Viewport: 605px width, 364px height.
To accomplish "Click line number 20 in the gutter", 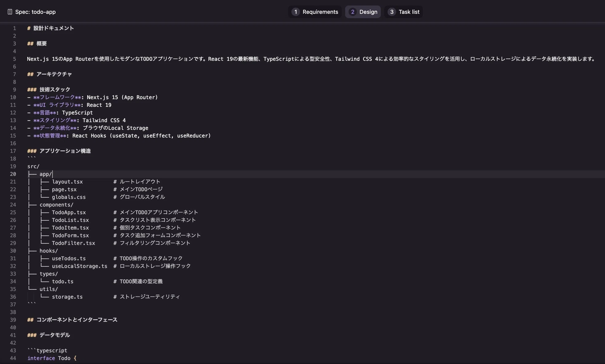I will point(13,174).
